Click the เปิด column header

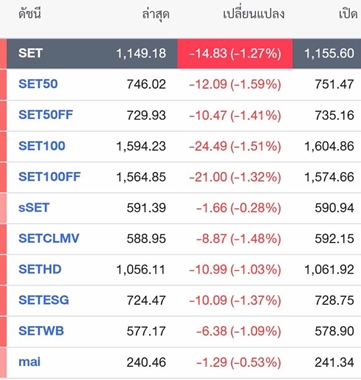pyautogui.click(x=348, y=14)
